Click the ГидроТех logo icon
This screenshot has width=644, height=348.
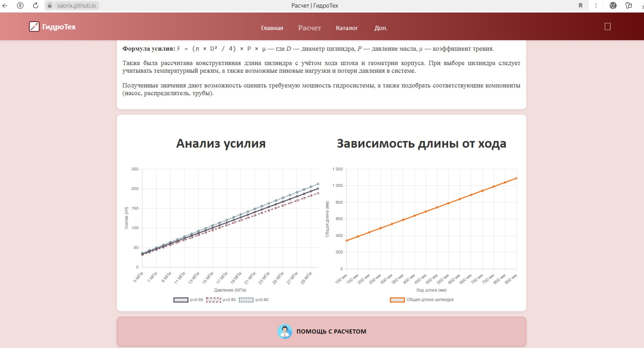click(34, 27)
